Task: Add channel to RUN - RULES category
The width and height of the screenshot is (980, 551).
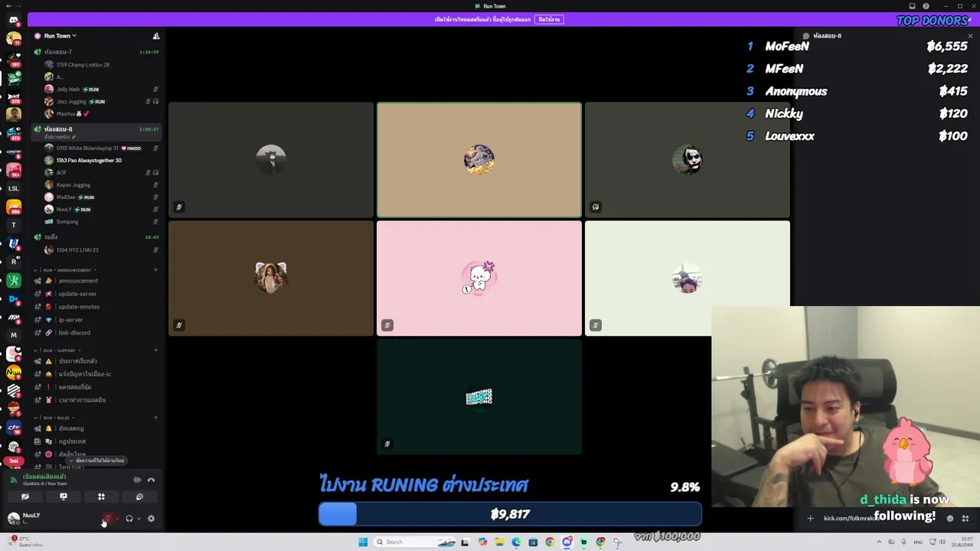Action: [156, 418]
